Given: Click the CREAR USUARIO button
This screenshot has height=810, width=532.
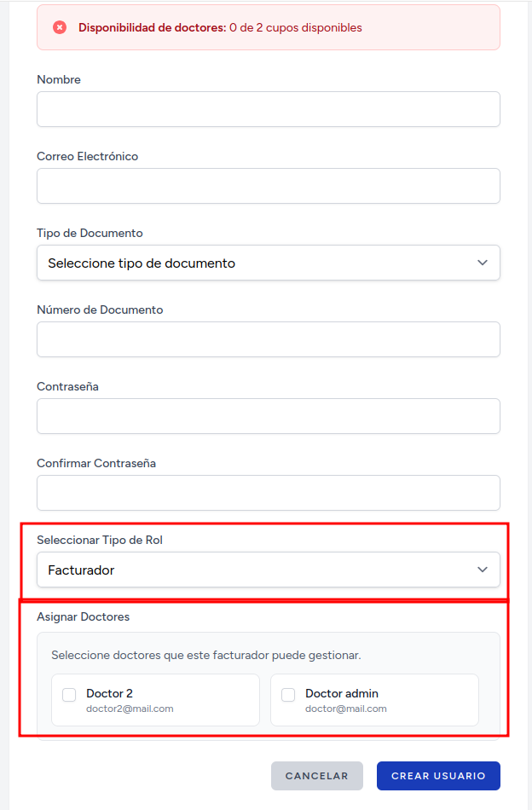Looking at the screenshot, I should [x=438, y=776].
